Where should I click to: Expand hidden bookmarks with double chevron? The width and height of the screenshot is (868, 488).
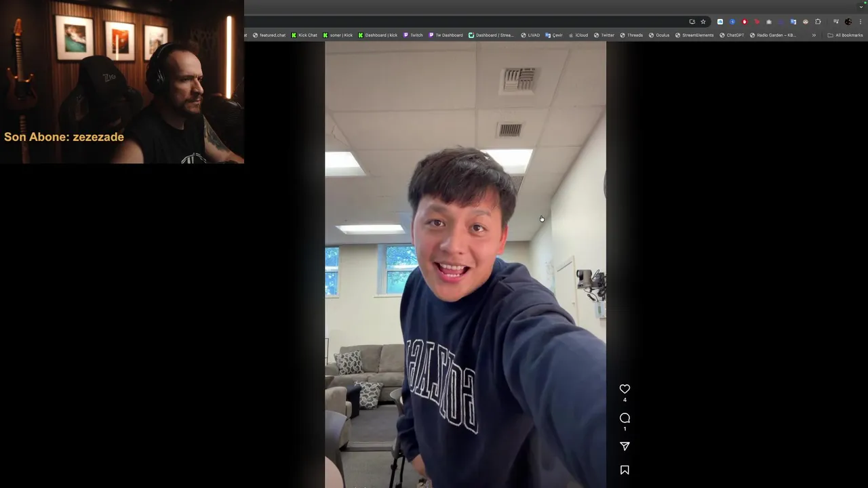click(x=814, y=35)
